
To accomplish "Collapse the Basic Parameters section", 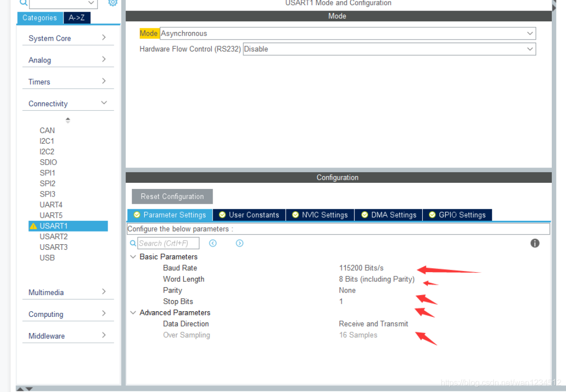I will click(133, 257).
